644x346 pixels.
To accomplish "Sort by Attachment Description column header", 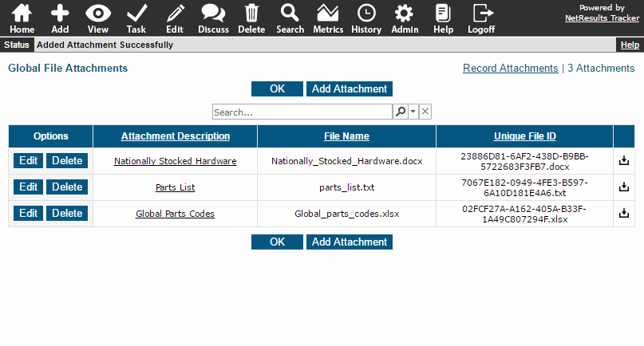I will (x=176, y=136).
